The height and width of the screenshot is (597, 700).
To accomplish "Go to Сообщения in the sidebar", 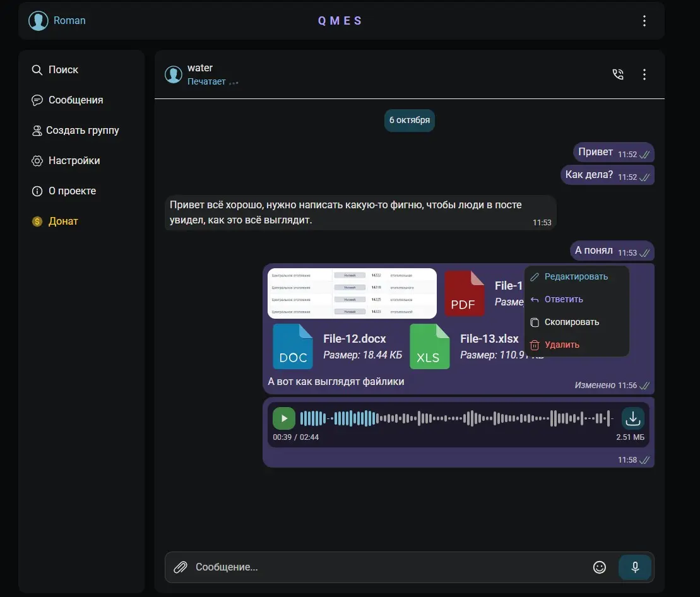I will pos(68,100).
